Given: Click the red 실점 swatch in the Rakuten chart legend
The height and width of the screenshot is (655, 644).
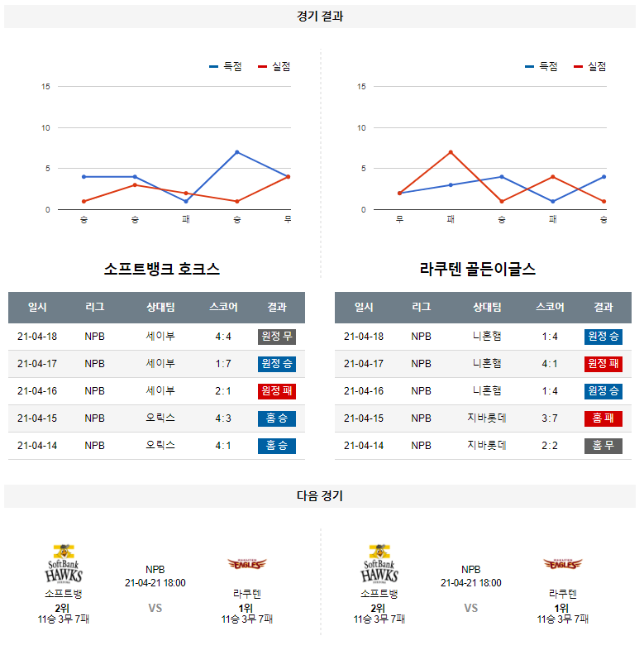Looking at the screenshot, I should click(579, 67).
